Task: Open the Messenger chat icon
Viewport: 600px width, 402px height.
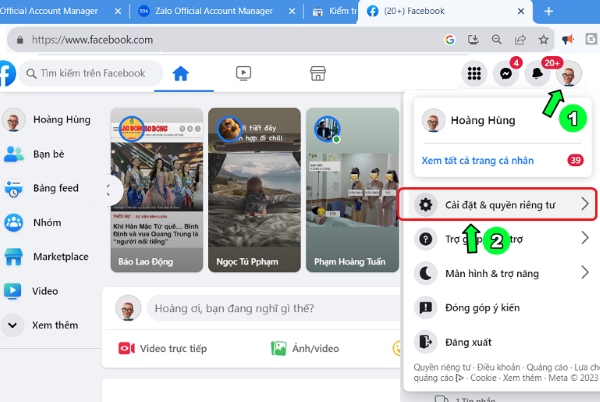Action: (506, 74)
